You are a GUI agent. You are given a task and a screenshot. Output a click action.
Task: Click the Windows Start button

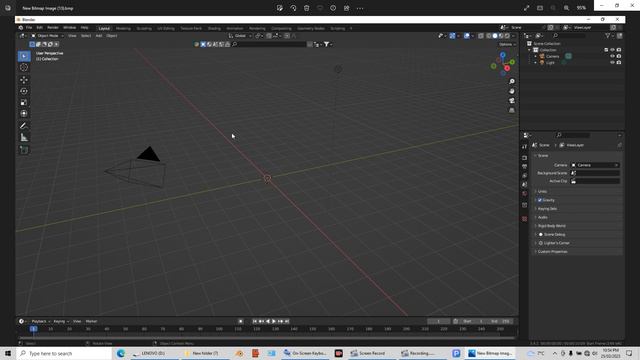coord(8,353)
